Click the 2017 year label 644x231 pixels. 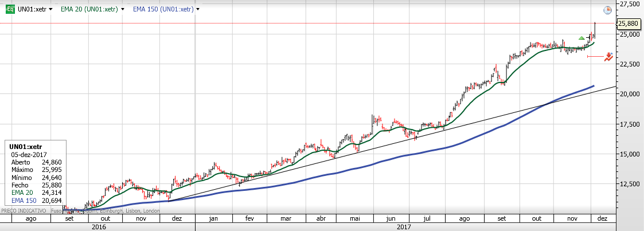[x=404, y=226]
